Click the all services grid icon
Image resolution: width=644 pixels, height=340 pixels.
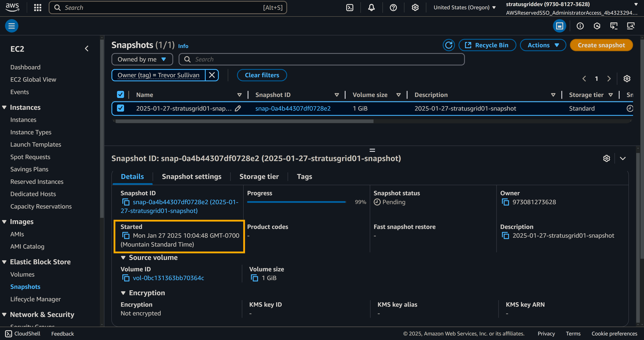tap(38, 8)
